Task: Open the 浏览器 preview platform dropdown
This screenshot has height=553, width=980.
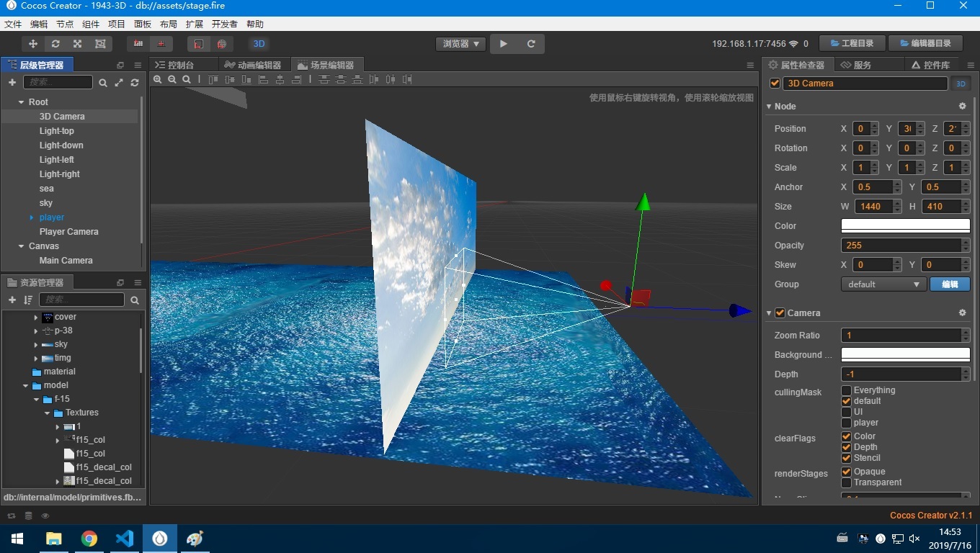Action: coord(460,44)
